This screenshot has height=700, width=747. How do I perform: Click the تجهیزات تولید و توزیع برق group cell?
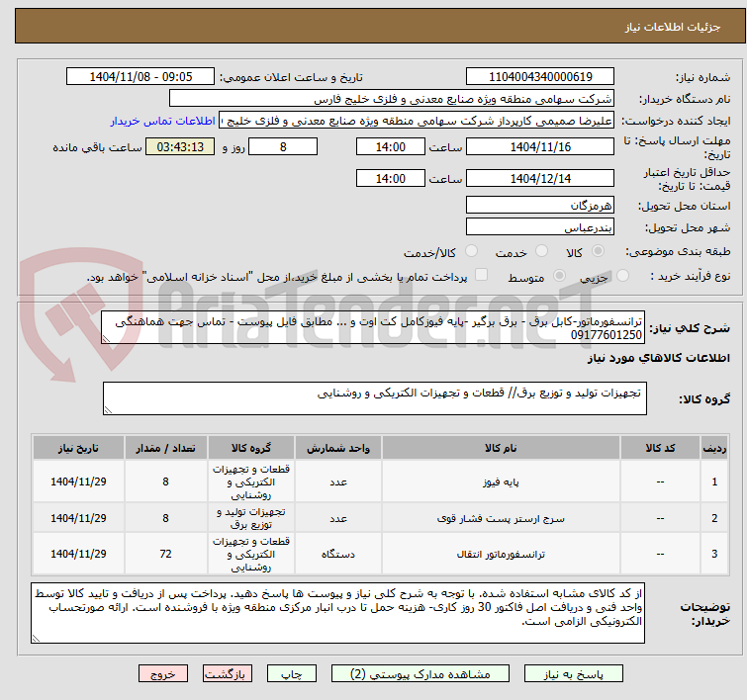click(251, 518)
